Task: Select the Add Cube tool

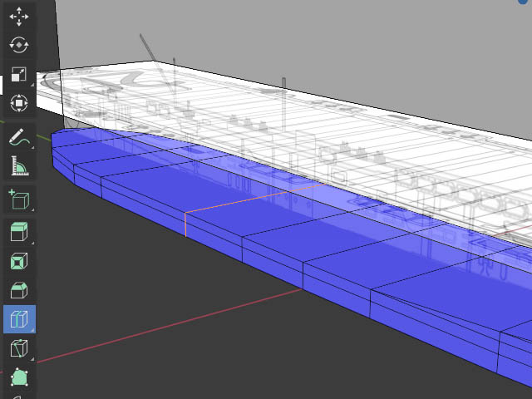Action: coord(19,199)
